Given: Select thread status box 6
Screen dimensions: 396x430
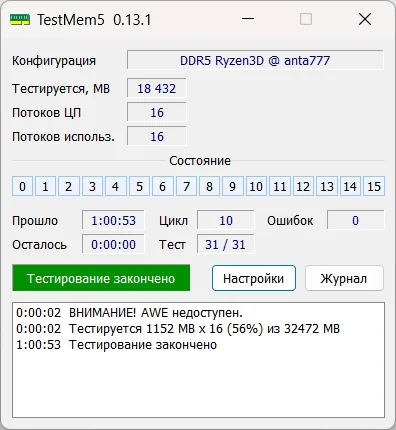Looking at the screenshot, I should 163,186.
